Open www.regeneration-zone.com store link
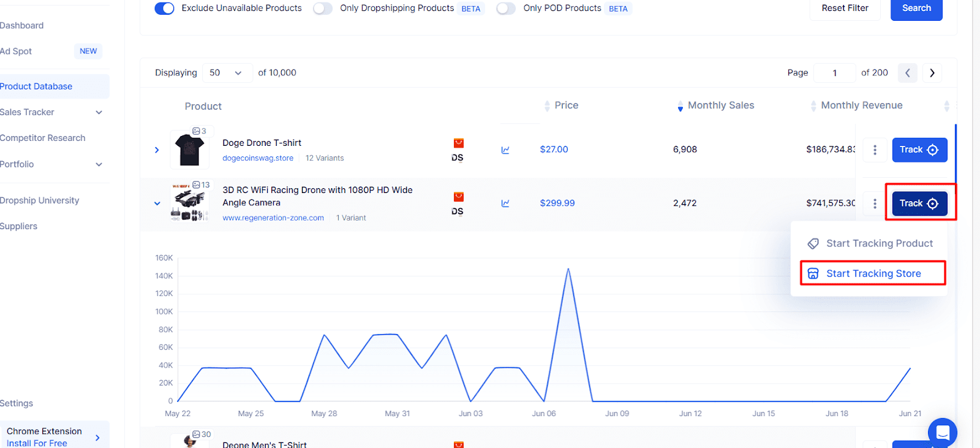 coord(273,218)
